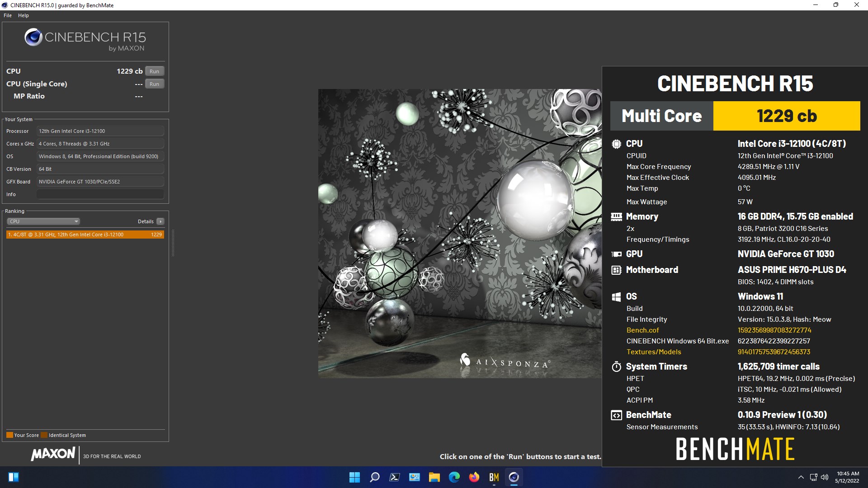The width and height of the screenshot is (868, 488).
Task: Switch to BenchMate taskbar app
Action: point(494,477)
